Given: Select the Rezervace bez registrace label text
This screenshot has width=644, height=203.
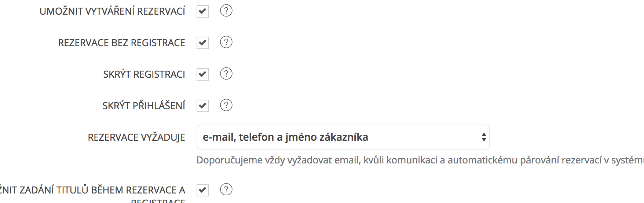Looking at the screenshot, I should pyautogui.click(x=121, y=43).
